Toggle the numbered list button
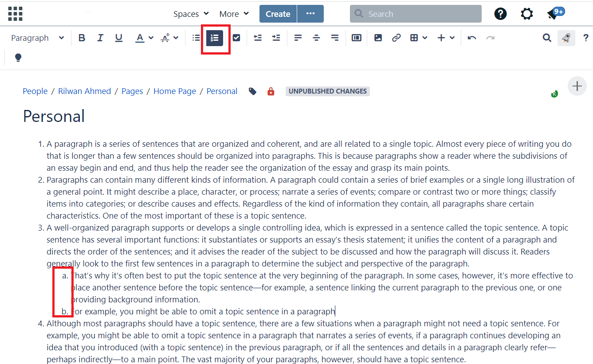Image resolution: width=593 pixels, height=364 pixels. click(x=215, y=38)
